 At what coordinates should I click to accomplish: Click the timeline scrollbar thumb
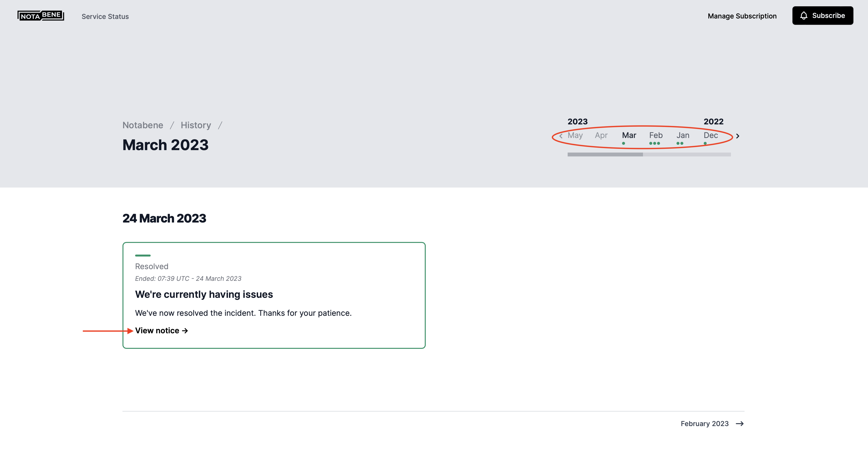605,154
